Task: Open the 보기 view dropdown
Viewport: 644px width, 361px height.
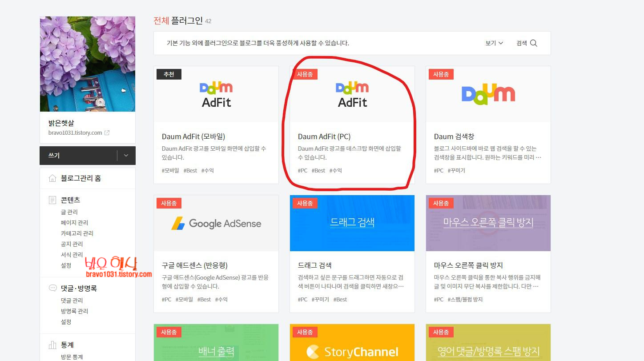Action: (x=494, y=43)
